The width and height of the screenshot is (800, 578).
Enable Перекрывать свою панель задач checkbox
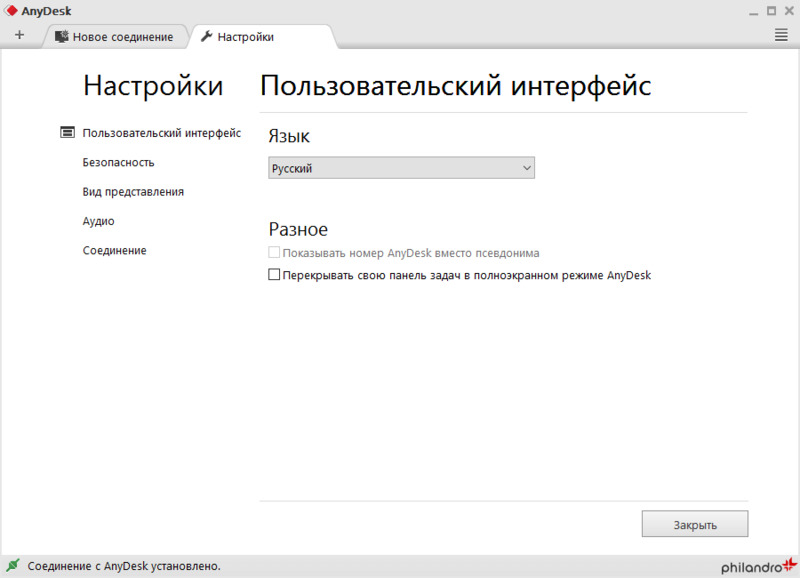coord(274,275)
